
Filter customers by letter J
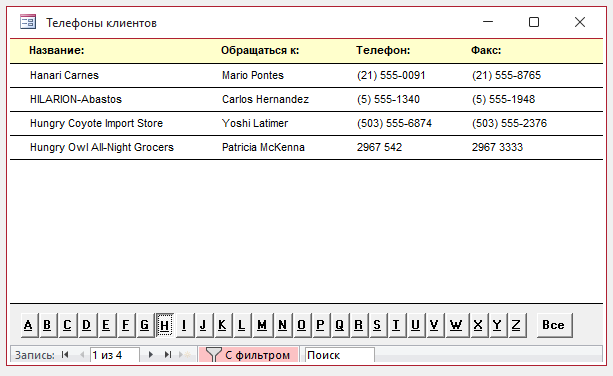tap(204, 325)
